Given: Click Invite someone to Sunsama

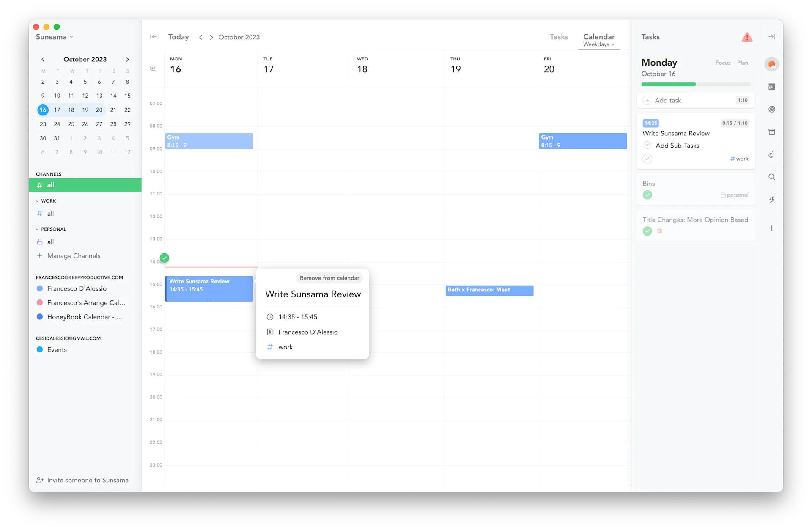Looking at the screenshot, I should [82, 480].
